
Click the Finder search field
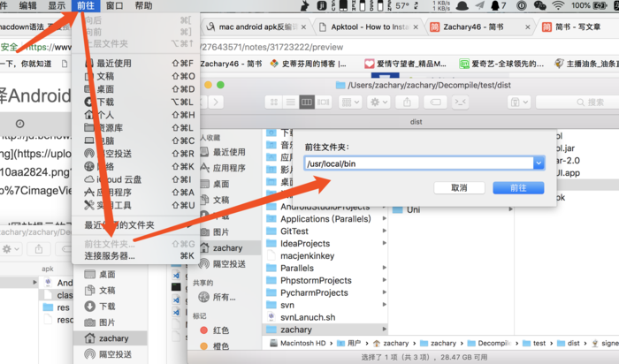[x=577, y=102]
